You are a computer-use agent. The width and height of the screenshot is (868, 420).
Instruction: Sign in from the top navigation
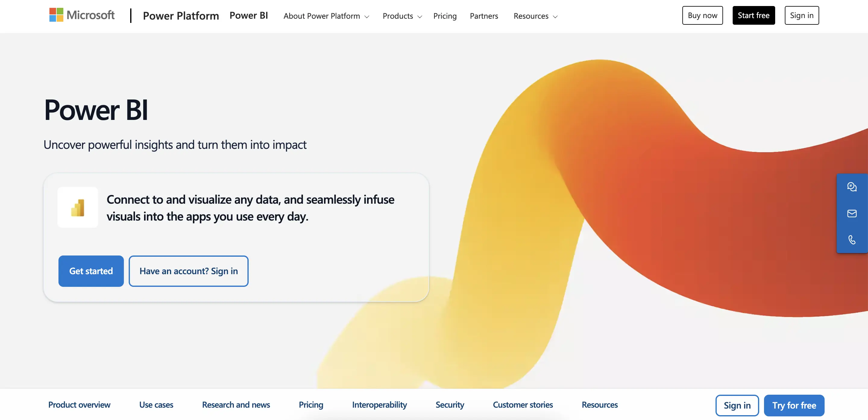(x=802, y=15)
